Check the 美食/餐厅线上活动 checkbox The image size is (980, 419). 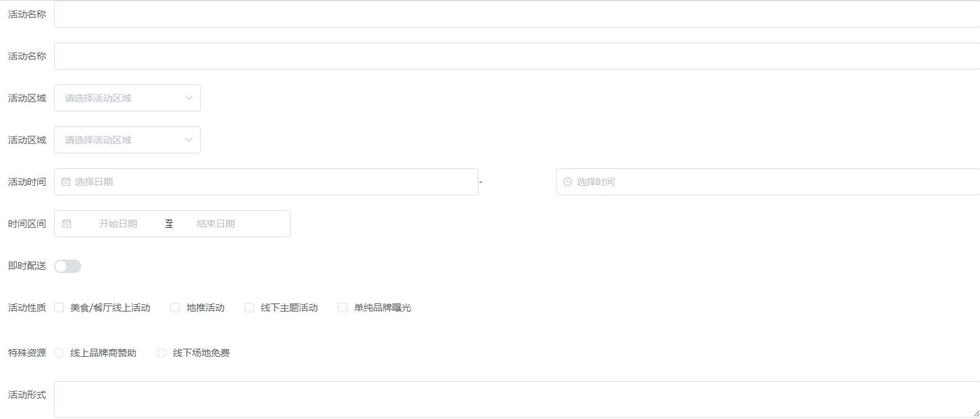click(59, 307)
